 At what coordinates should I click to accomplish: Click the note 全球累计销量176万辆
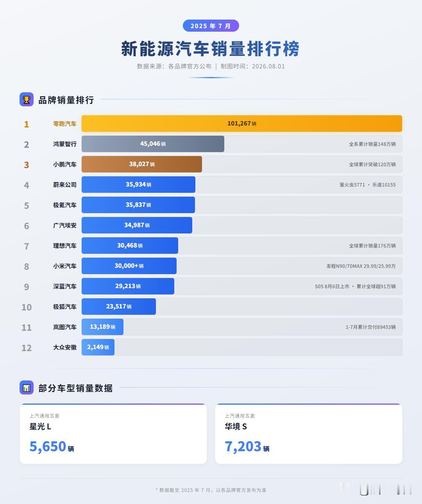click(x=372, y=246)
